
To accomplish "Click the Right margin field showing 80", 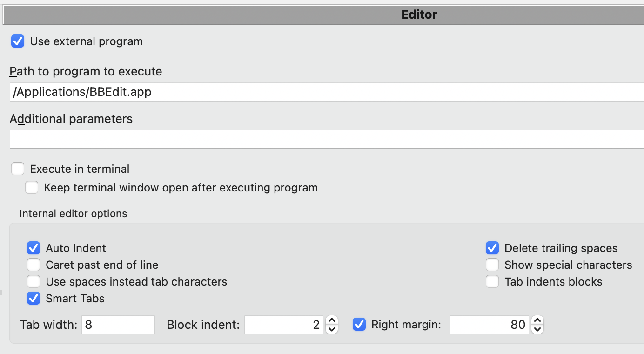I will [489, 324].
